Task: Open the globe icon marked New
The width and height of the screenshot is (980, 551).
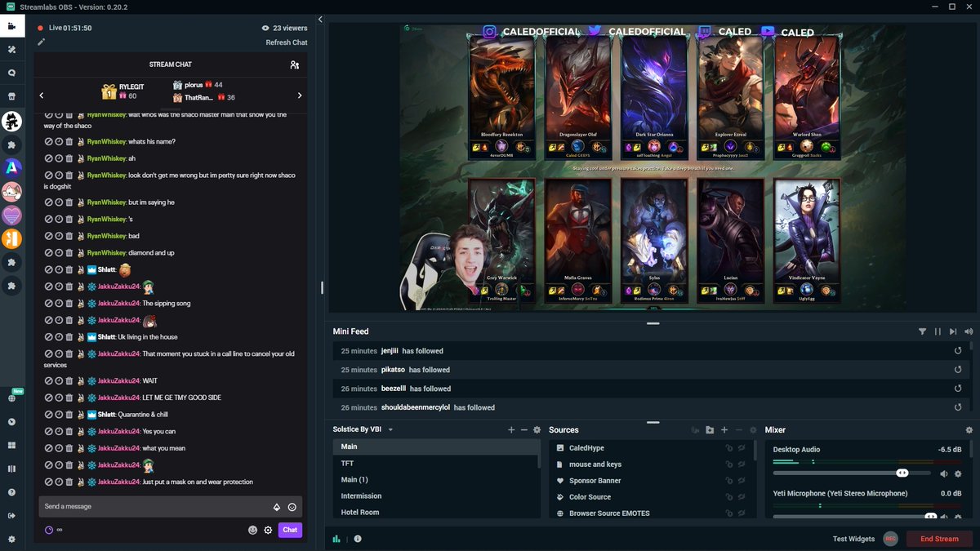Action: (11, 398)
